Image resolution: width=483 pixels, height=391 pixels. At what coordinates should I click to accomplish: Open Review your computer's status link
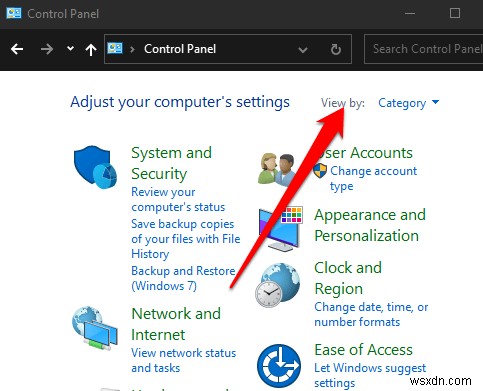coord(178,199)
